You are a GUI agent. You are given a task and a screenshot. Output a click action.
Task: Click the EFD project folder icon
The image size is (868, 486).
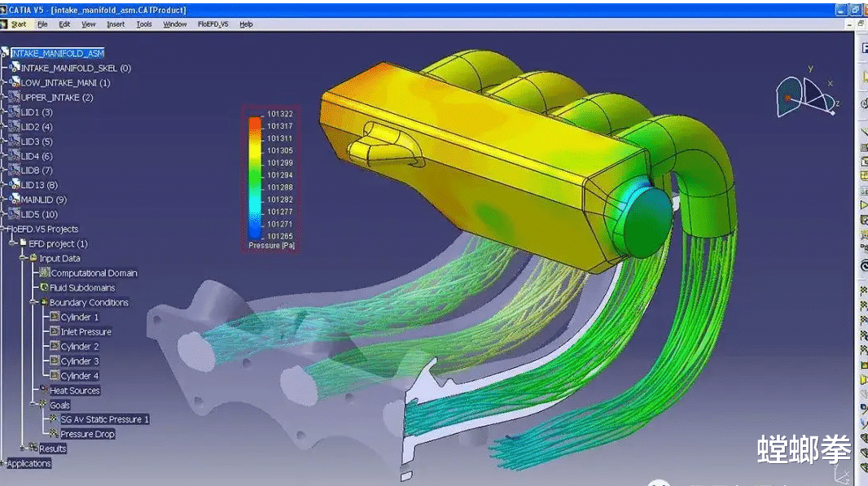(24, 243)
